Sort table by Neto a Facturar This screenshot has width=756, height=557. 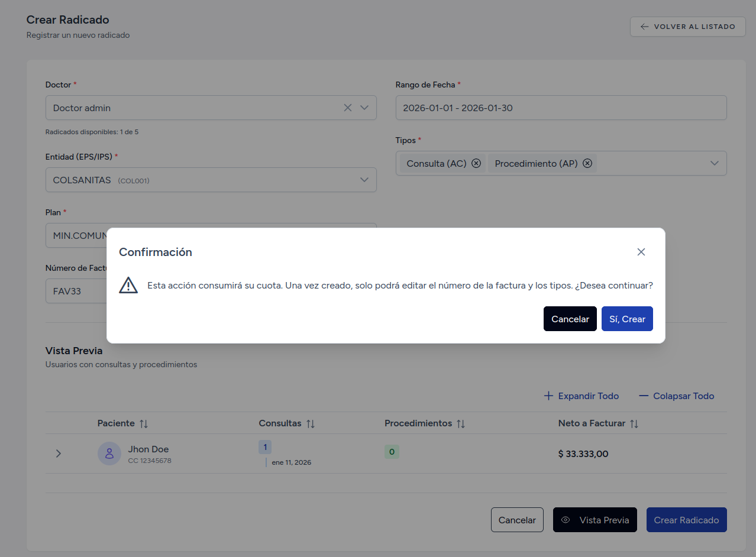coord(634,423)
